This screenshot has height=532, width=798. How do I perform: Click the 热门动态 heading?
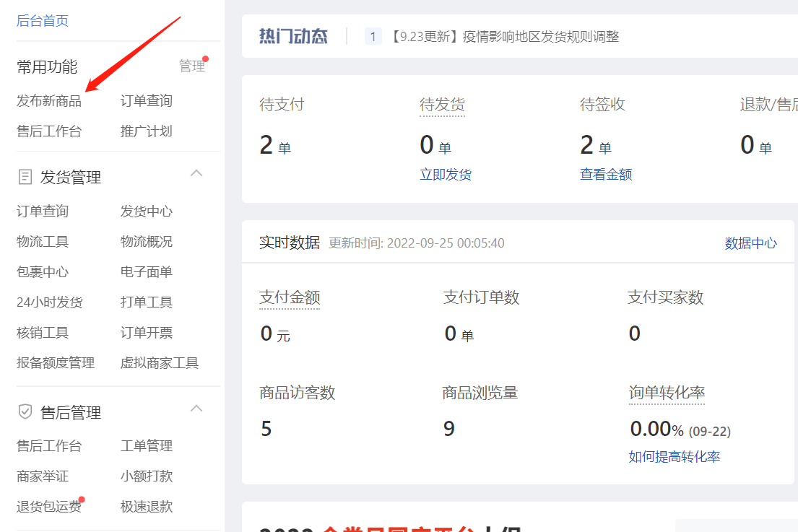[294, 36]
